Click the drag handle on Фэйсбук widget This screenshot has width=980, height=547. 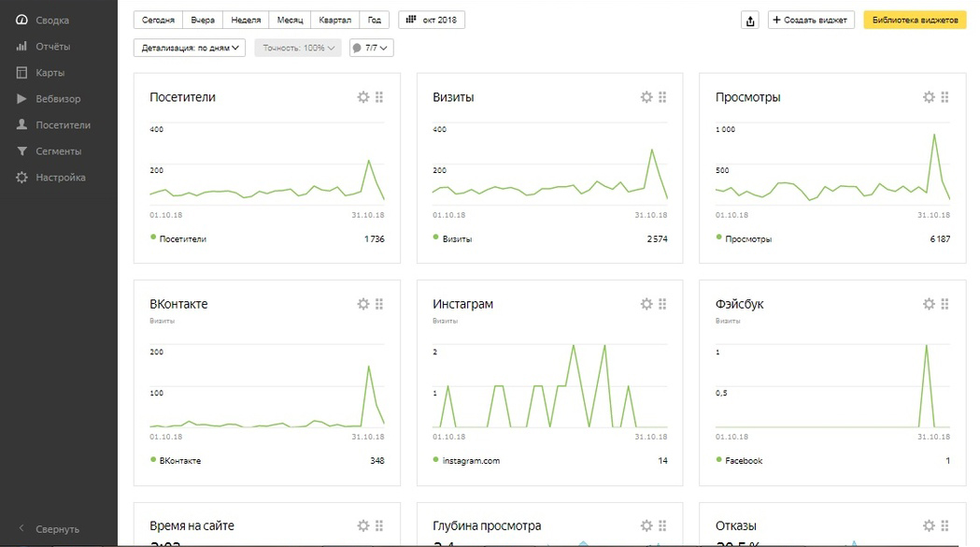[x=945, y=304]
